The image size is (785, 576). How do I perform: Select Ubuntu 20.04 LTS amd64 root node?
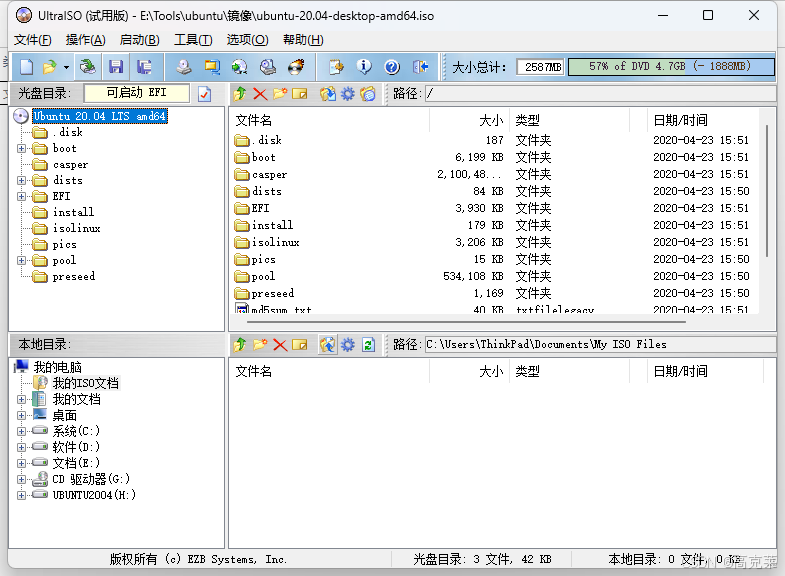tap(100, 116)
